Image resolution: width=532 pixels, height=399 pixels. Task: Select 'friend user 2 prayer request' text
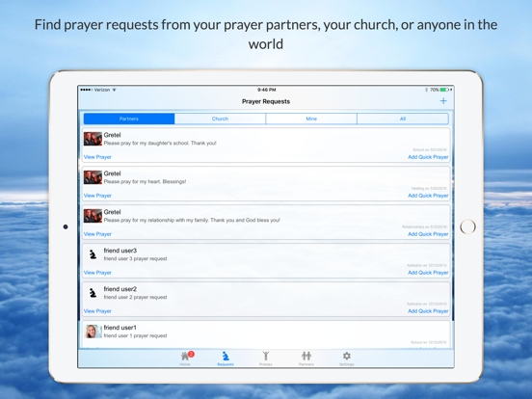[x=135, y=297]
